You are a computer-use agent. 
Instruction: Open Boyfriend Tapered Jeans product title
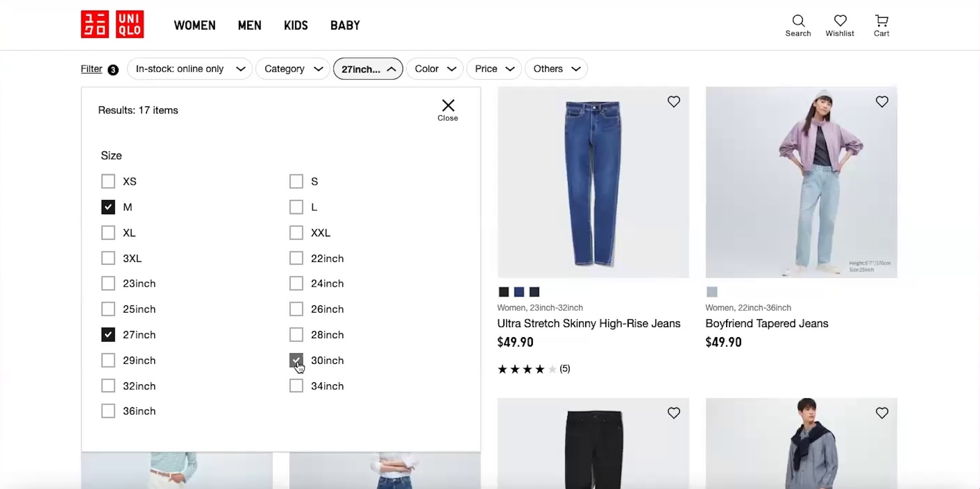click(767, 324)
